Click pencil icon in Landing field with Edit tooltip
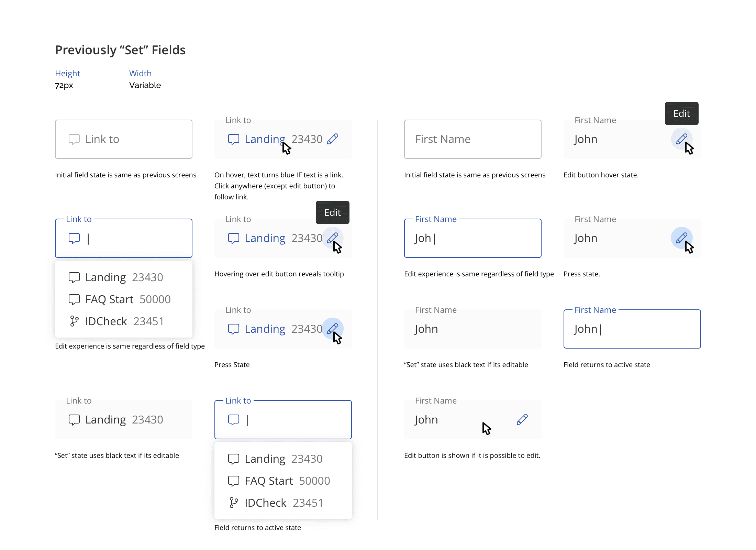This screenshot has width=756, height=550. 332,238
